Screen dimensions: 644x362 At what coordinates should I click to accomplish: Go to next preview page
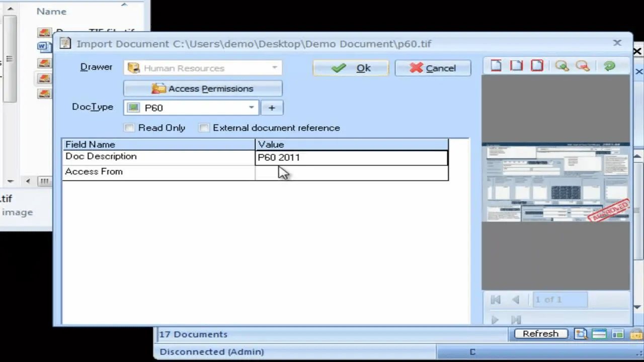[495, 319]
